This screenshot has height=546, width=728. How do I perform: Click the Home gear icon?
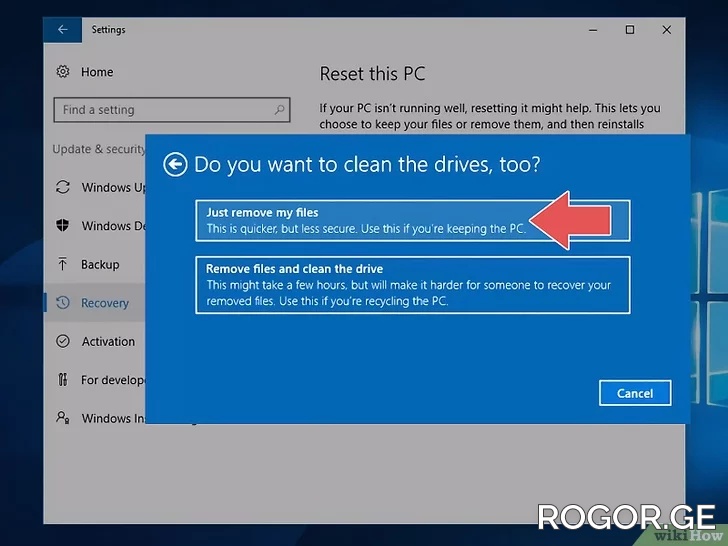[x=63, y=72]
